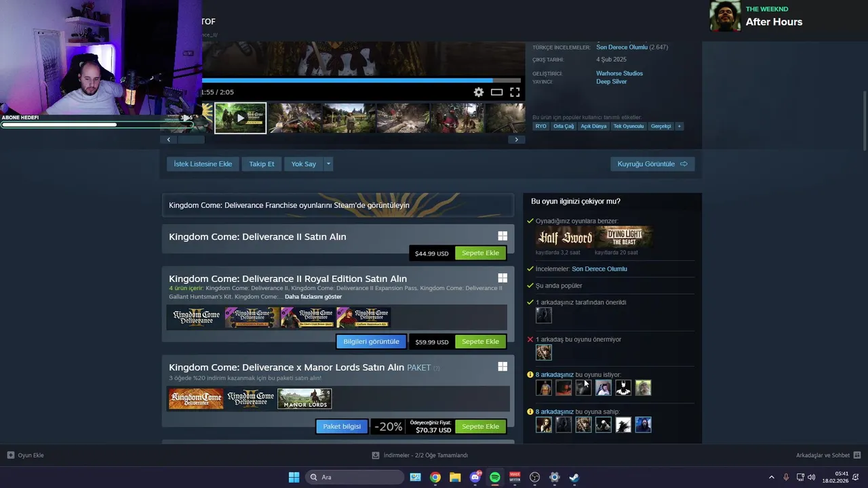Expand more tags with the plus button
This screenshot has width=868, height=488.
[x=679, y=126]
